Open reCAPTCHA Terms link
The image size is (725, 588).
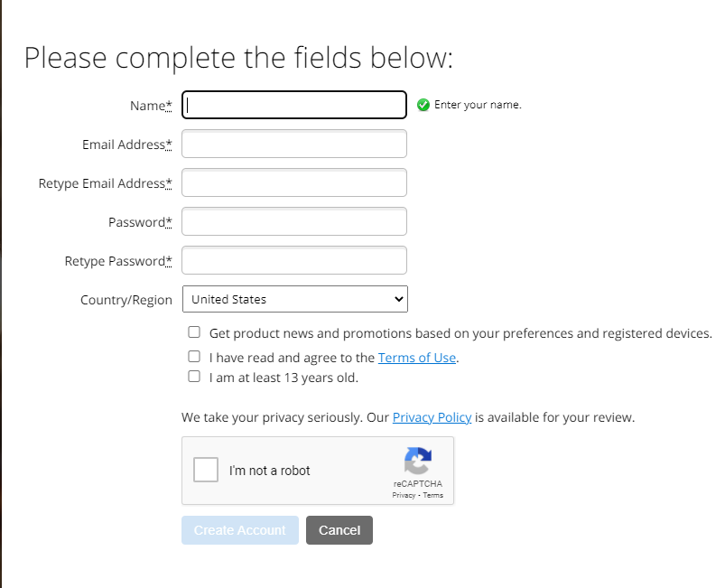pyautogui.click(x=432, y=496)
